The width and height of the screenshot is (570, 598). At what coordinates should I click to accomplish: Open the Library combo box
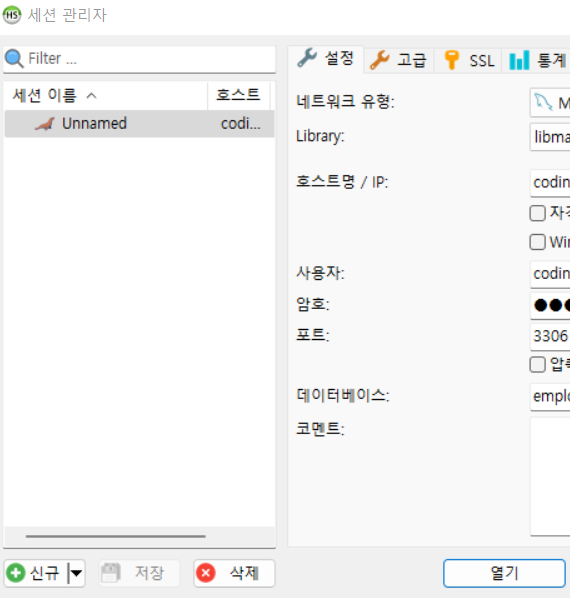(x=550, y=137)
